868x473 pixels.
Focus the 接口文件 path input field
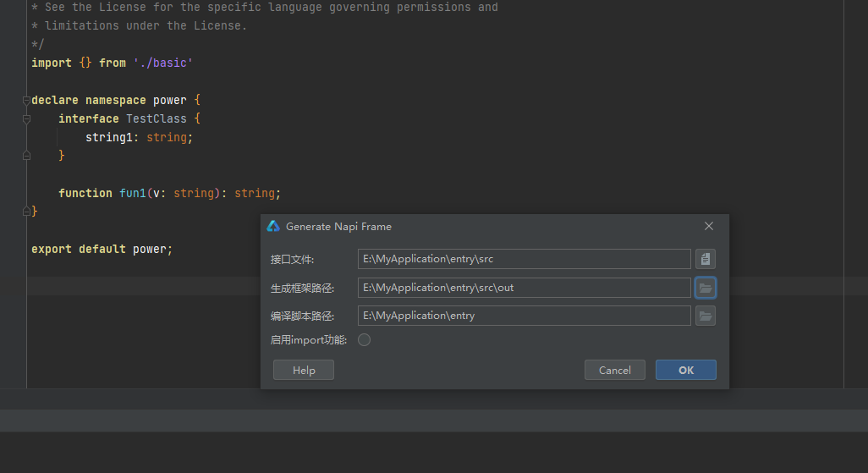click(x=525, y=259)
